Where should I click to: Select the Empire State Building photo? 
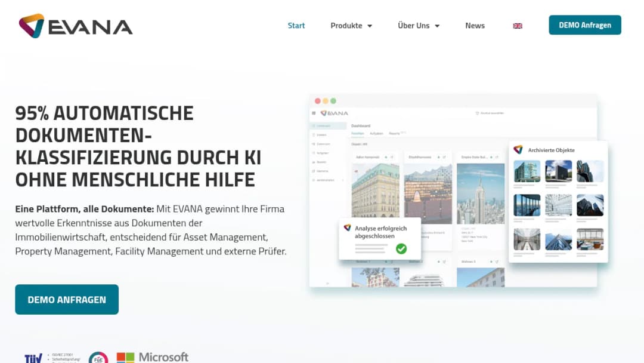pyautogui.click(x=481, y=193)
